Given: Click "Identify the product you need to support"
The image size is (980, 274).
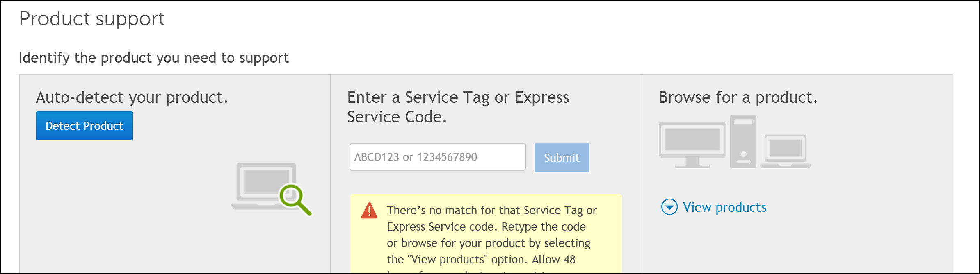Looking at the screenshot, I should point(154,58).
